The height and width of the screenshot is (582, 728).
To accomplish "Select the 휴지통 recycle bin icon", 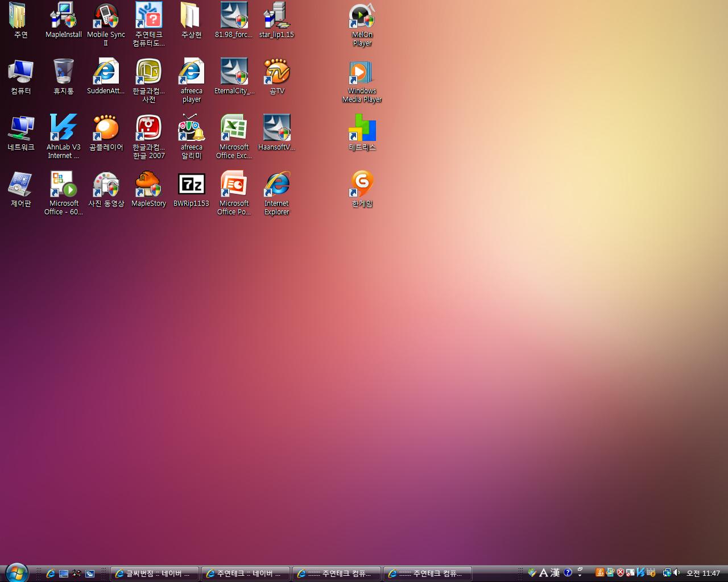I will (x=63, y=77).
